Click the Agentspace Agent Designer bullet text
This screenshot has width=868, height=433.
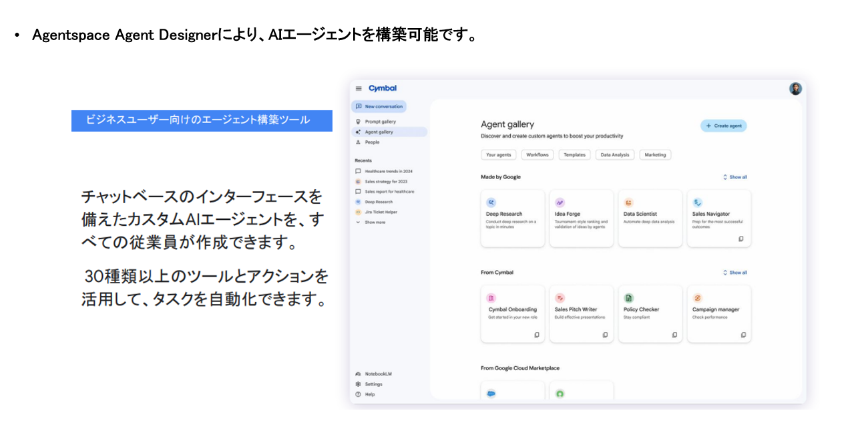point(254,35)
